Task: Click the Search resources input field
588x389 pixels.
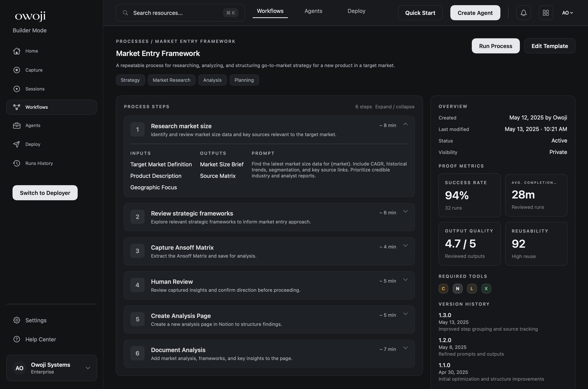Action: click(174, 13)
